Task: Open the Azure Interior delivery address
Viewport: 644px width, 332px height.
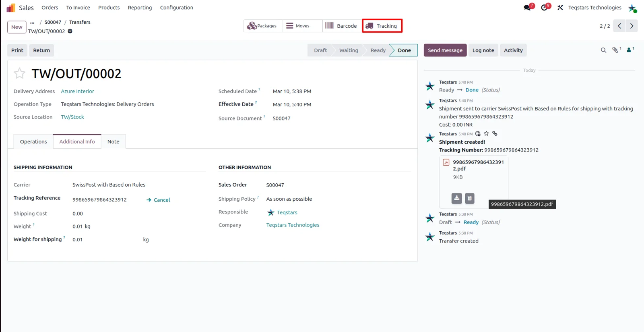Action: point(77,91)
